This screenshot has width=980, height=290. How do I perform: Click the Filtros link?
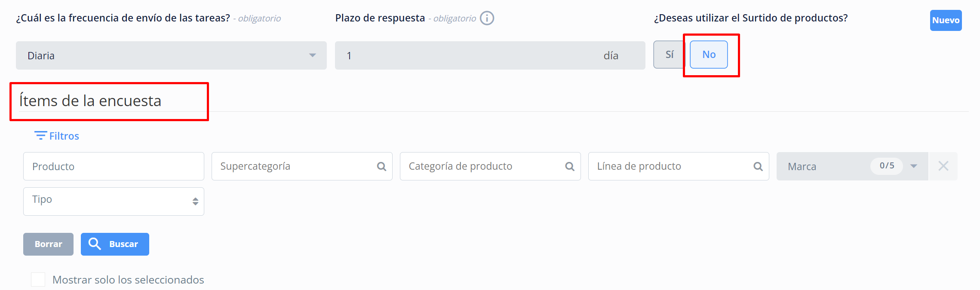(x=64, y=136)
